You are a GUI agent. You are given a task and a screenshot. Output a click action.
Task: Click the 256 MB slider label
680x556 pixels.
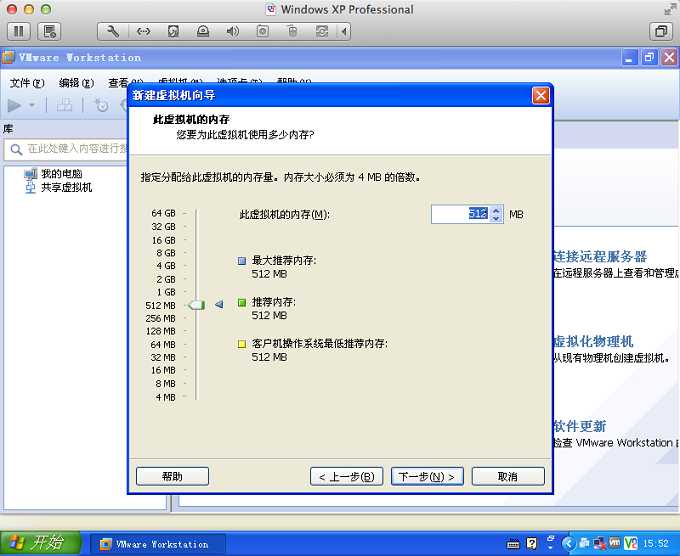(160, 318)
